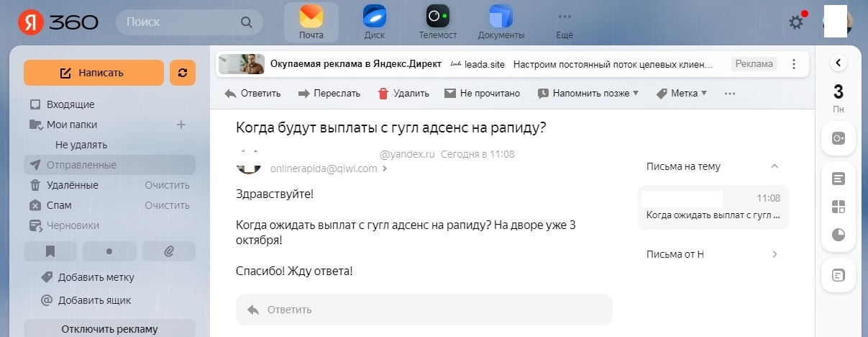Open settings gear icon
This screenshot has height=337, width=868.
796,22
